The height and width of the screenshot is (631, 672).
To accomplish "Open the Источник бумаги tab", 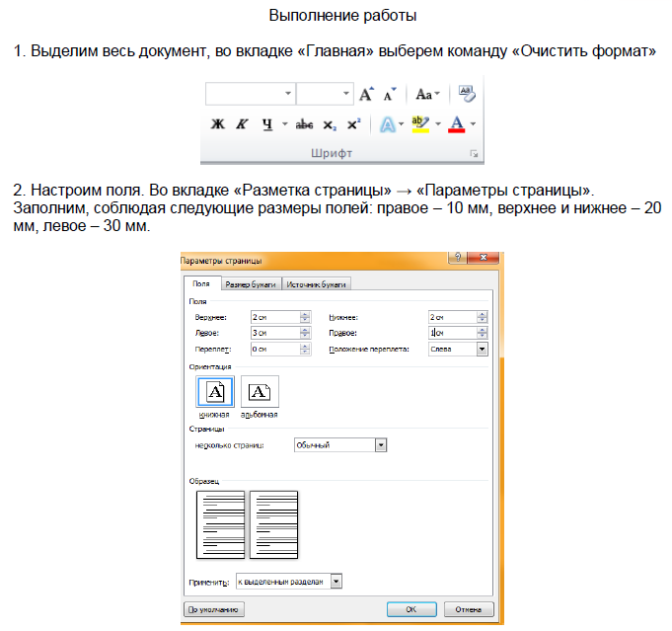I will point(317,284).
